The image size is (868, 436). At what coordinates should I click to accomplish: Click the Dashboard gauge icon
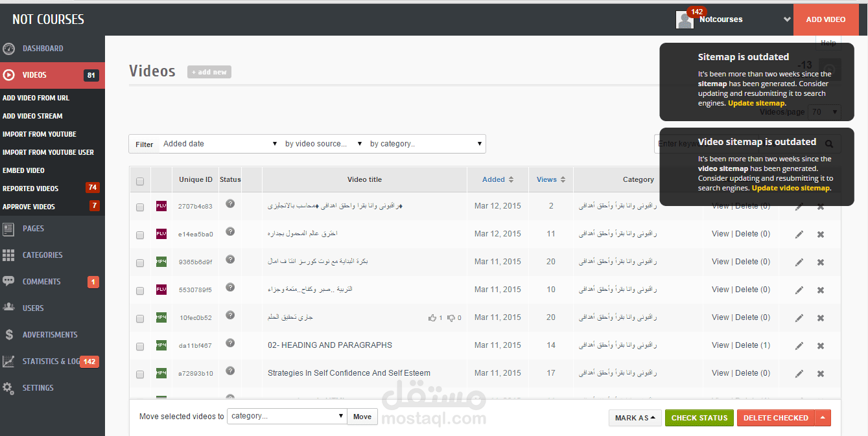click(8, 49)
